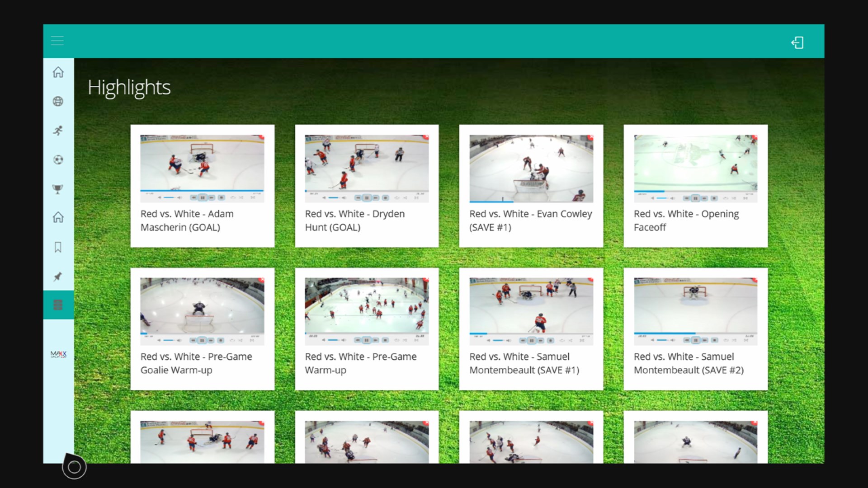Select the highlighted stack icon in sidebar
Viewport: 868px width, 488px height.
(x=58, y=305)
